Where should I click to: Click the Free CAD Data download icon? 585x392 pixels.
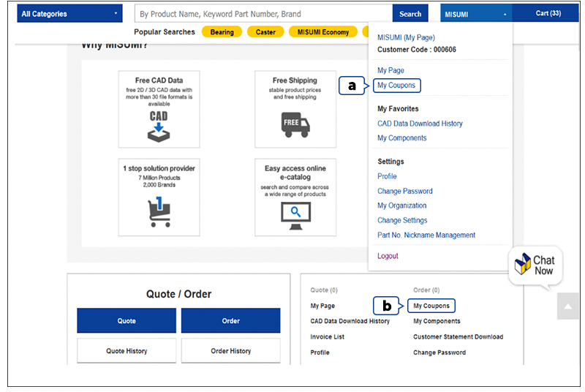pos(159,125)
